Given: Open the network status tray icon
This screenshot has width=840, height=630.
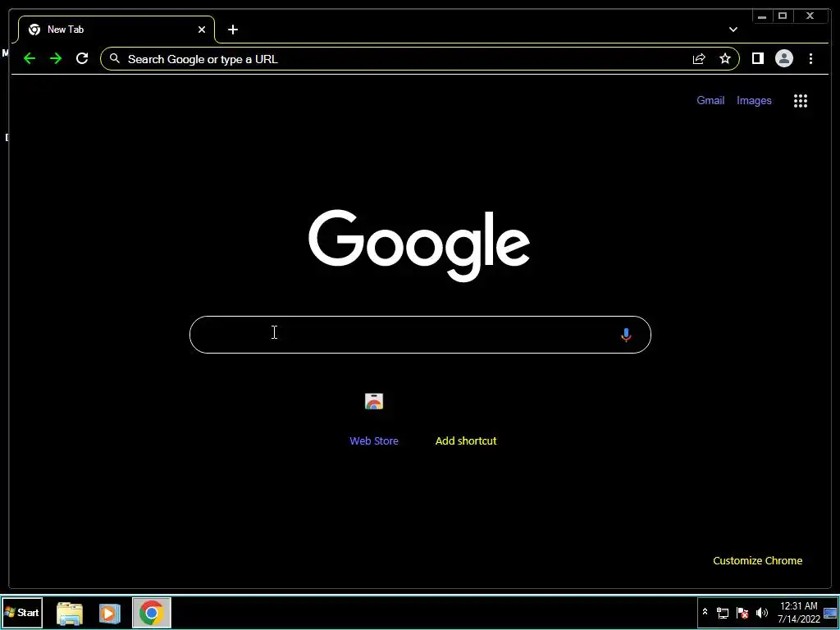Looking at the screenshot, I should [x=723, y=613].
